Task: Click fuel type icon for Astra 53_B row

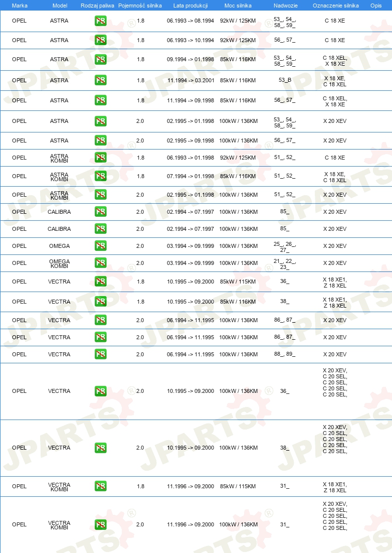Action: pyautogui.click(x=100, y=80)
